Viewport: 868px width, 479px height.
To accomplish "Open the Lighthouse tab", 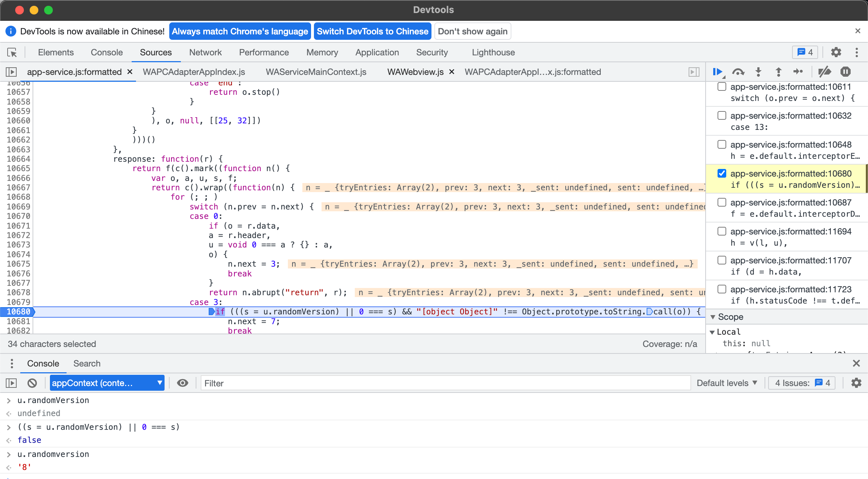I will [x=493, y=52].
